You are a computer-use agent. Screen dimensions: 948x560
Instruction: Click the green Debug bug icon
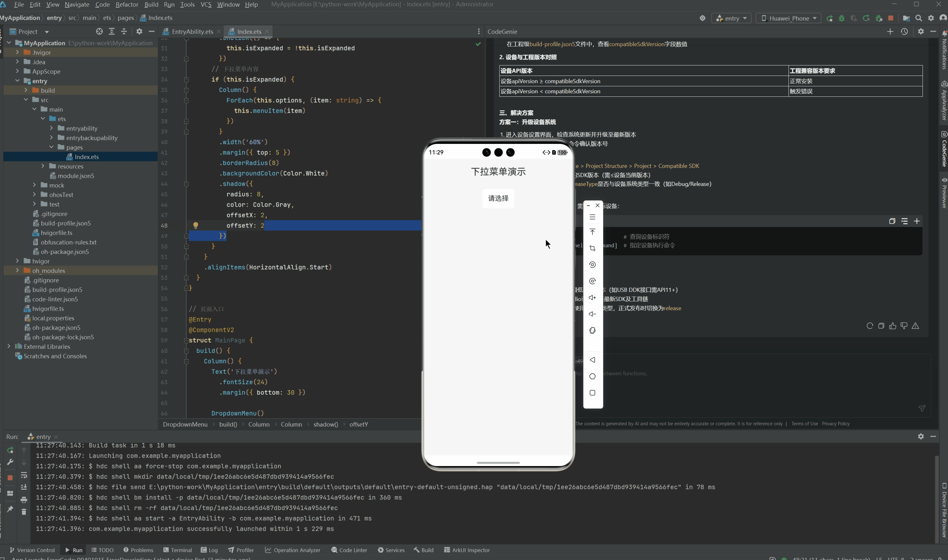click(x=841, y=18)
